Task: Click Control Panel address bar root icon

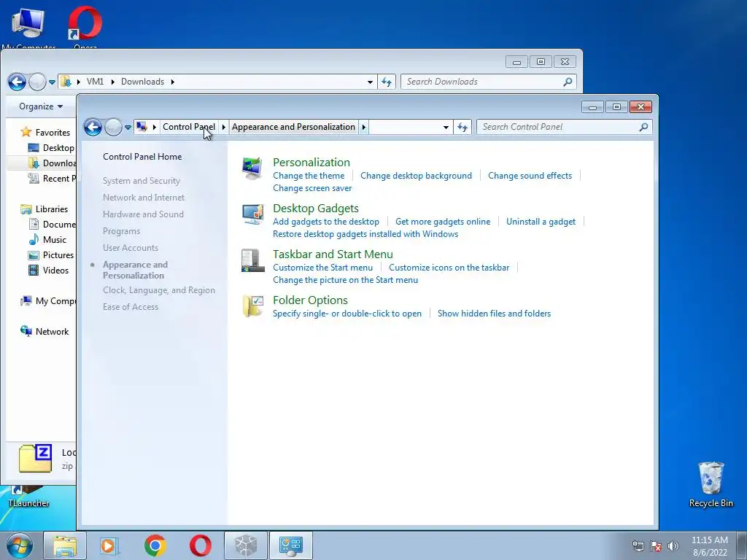Action: (141, 127)
